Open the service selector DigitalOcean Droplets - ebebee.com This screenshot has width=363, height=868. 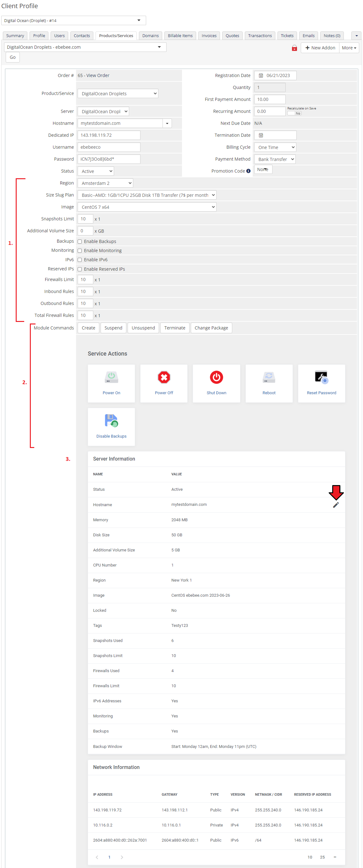click(x=85, y=47)
